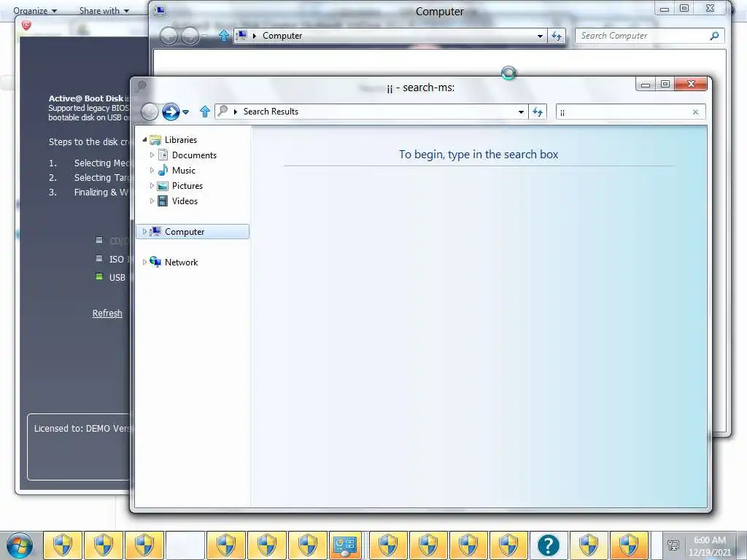Click forward arrow in the Computer window
This screenshot has width=747, height=560.
tap(190, 36)
